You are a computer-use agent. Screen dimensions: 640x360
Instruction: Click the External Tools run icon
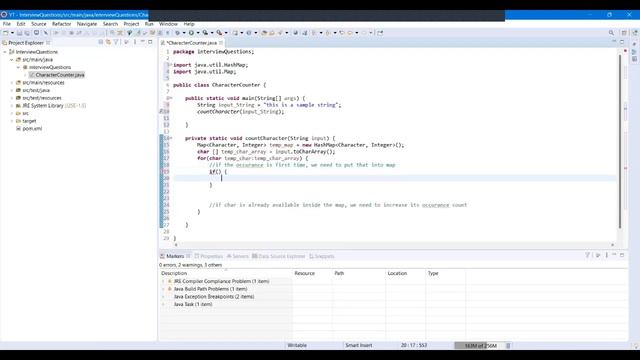[219, 33]
